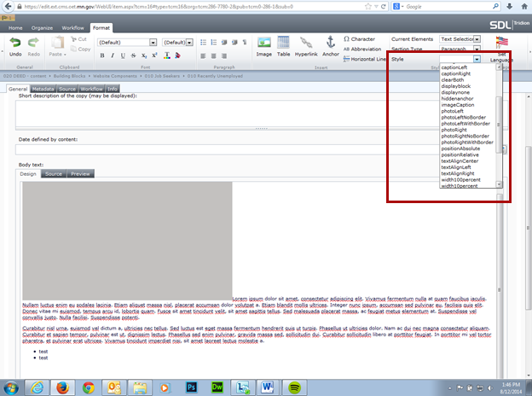532x396 pixels.
Task: Insert an image using Image icon
Action: [264, 44]
